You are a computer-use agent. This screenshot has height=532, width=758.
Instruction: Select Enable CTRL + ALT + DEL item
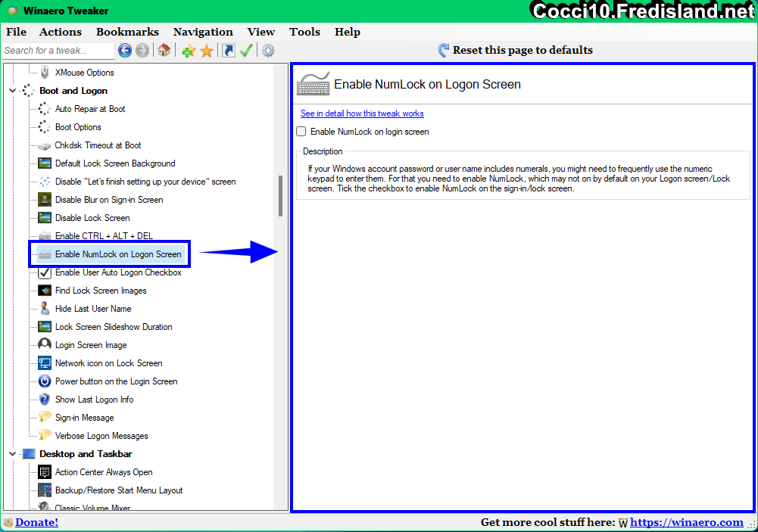click(104, 236)
